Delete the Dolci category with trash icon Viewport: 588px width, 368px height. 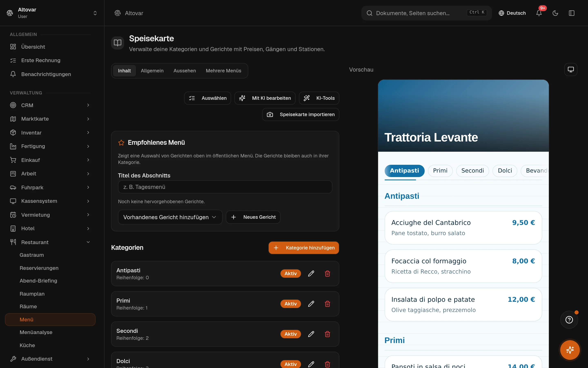[327, 364]
